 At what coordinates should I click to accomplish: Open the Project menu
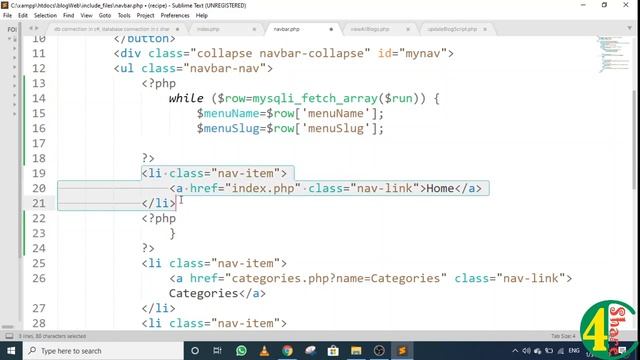145,16
